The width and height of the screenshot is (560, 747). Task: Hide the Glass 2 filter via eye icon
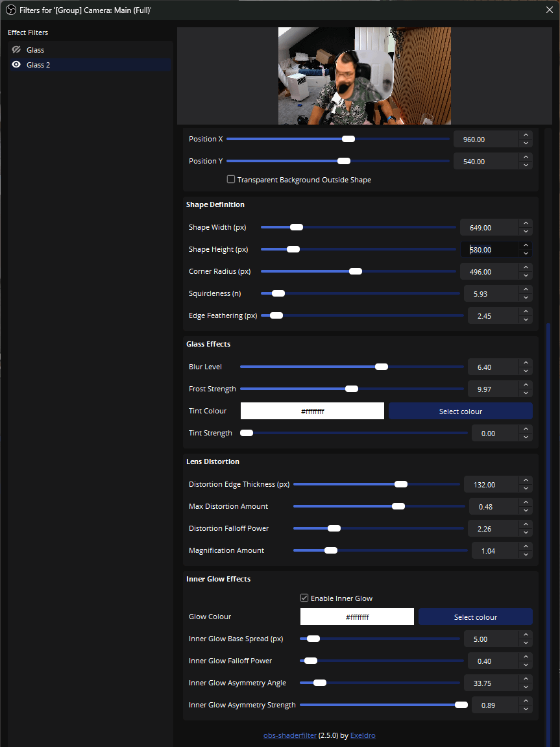point(16,64)
